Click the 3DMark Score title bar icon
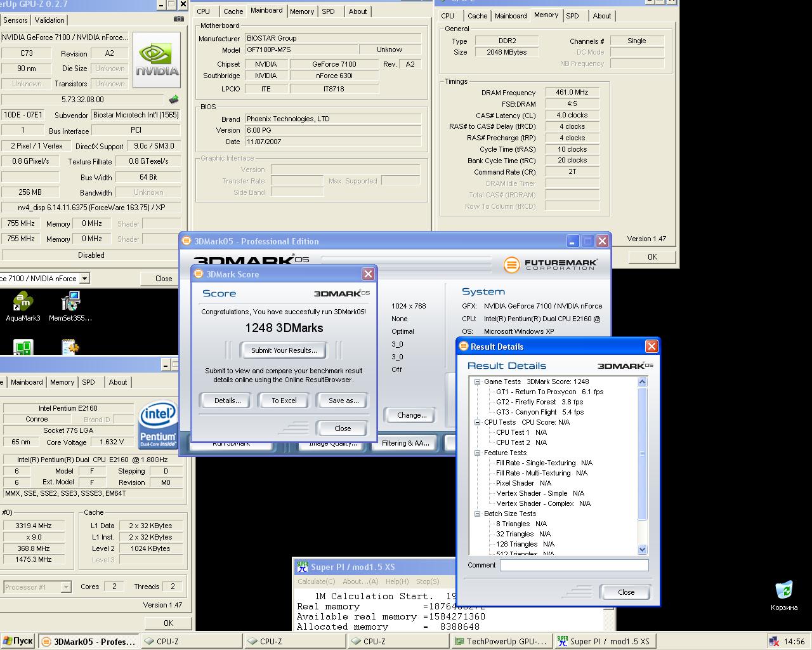Image resolution: width=812 pixels, height=650 pixels. tap(198, 274)
